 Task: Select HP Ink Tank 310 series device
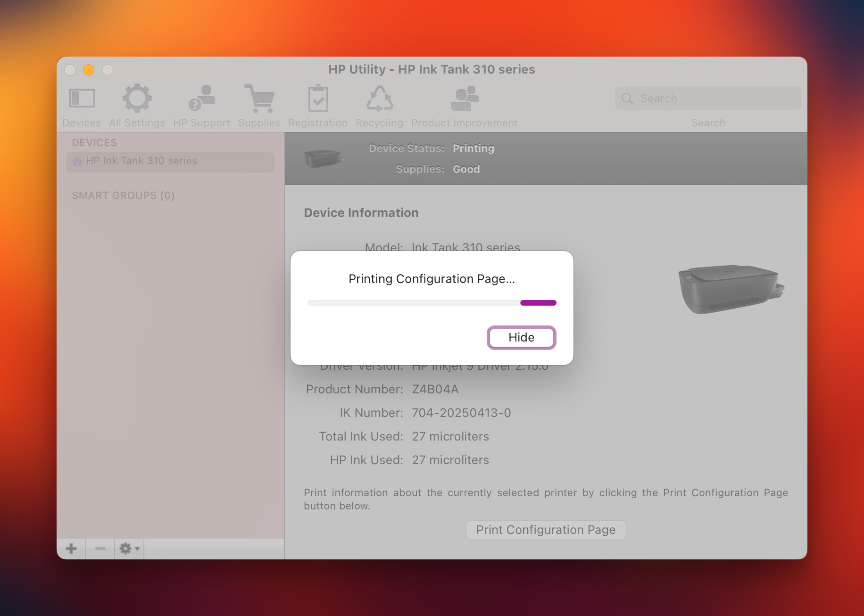(x=170, y=161)
